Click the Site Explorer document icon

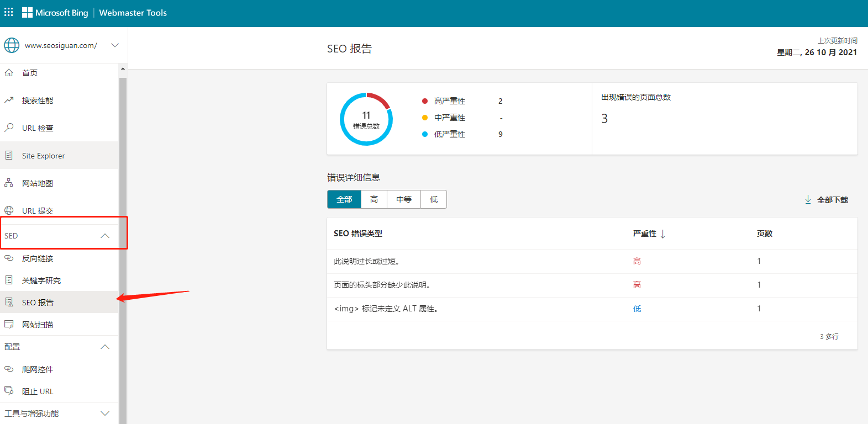click(9, 155)
